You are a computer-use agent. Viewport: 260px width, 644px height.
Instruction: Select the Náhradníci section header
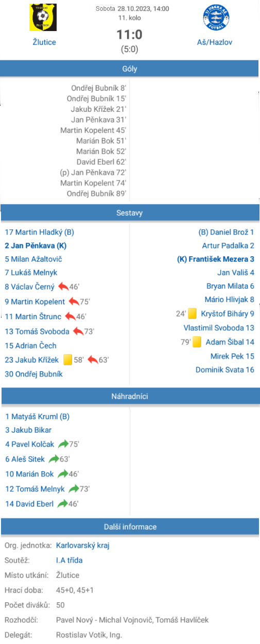130,397
